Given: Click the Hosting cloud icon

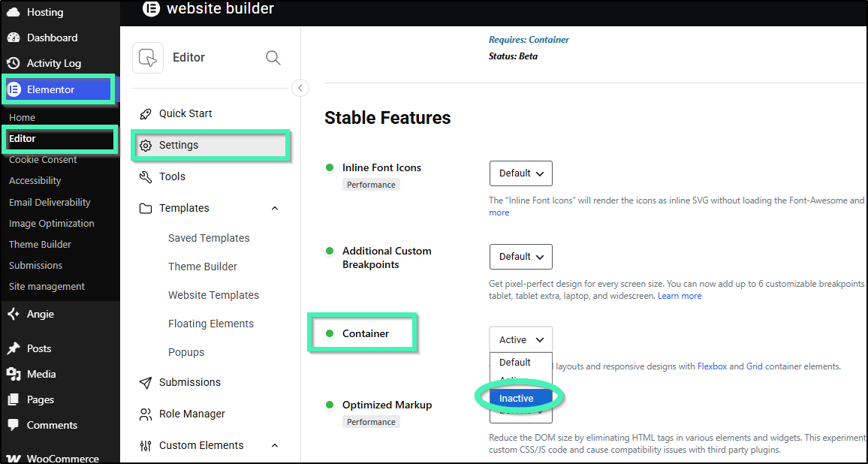Looking at the screenshot, I should click(14, 12).
